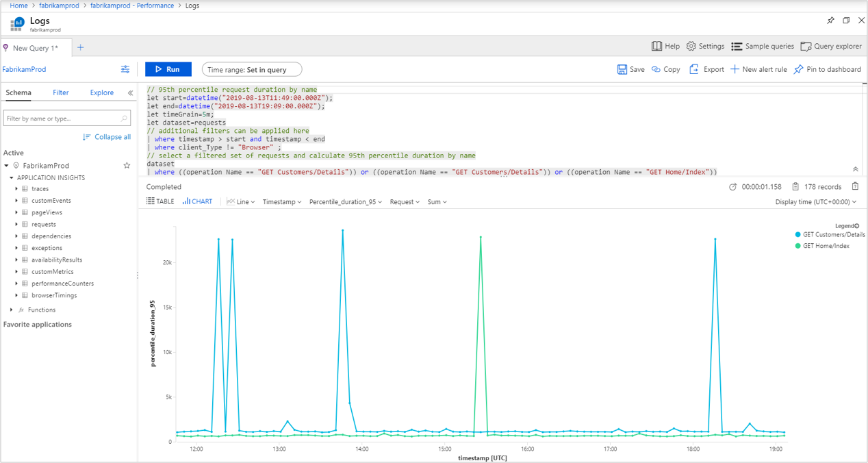Toggle GET Customers/Details legend series
The height and width of the screenshot is (463, 868).
(833, 235)
